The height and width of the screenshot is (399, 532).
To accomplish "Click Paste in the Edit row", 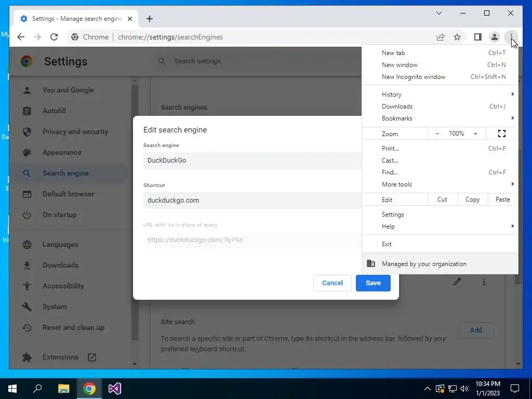I will [503, 199].
